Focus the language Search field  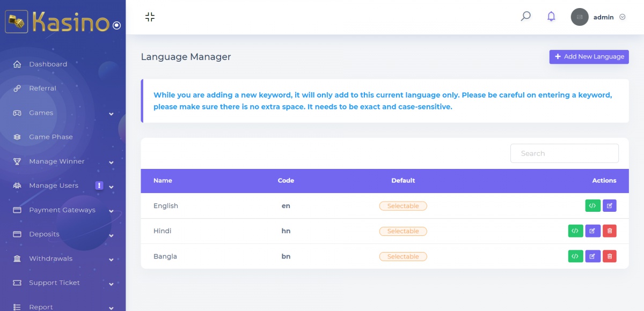coord(564,153)
